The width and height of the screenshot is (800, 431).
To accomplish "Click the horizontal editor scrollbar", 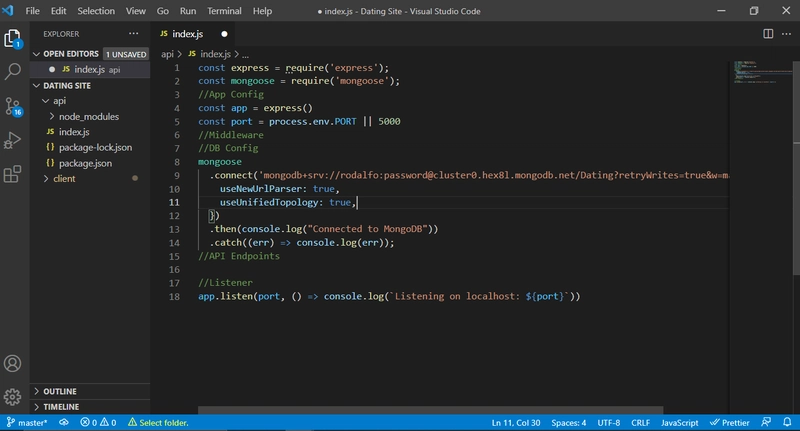I will pyautogui.click(x=430, y=410).
